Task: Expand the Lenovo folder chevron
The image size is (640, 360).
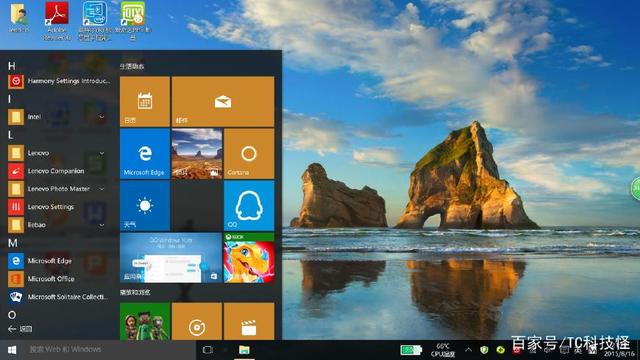Action: click(x=102, y=153)
